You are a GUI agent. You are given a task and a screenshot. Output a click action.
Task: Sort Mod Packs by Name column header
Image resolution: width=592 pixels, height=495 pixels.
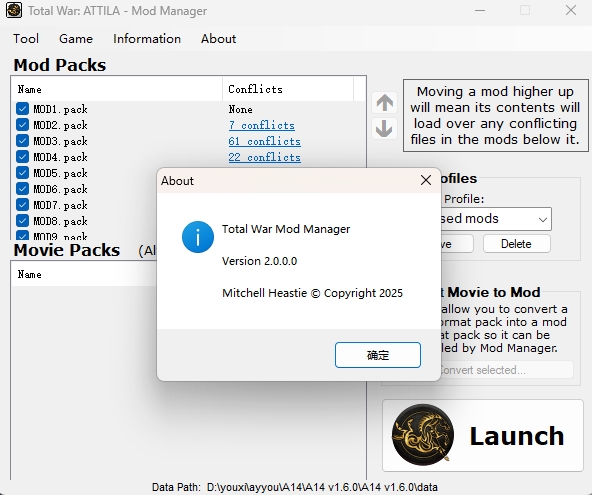[117, 89]
